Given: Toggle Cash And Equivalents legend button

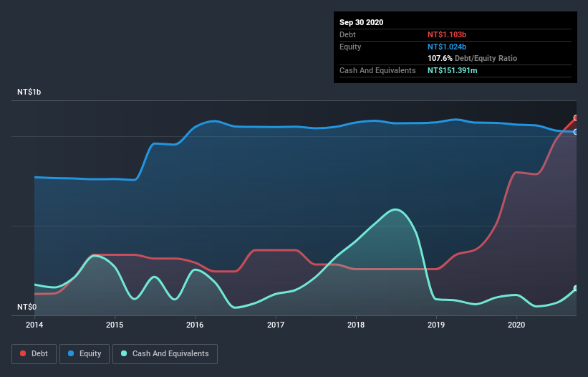Looking at the screenshot, I should click(x=165, y=354).
